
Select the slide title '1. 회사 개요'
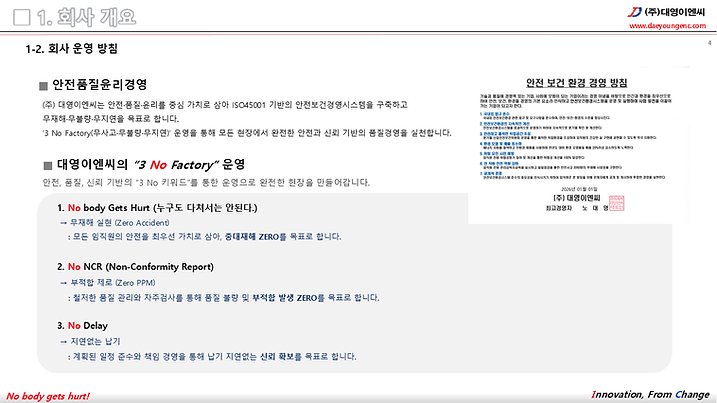click(86, 17)
